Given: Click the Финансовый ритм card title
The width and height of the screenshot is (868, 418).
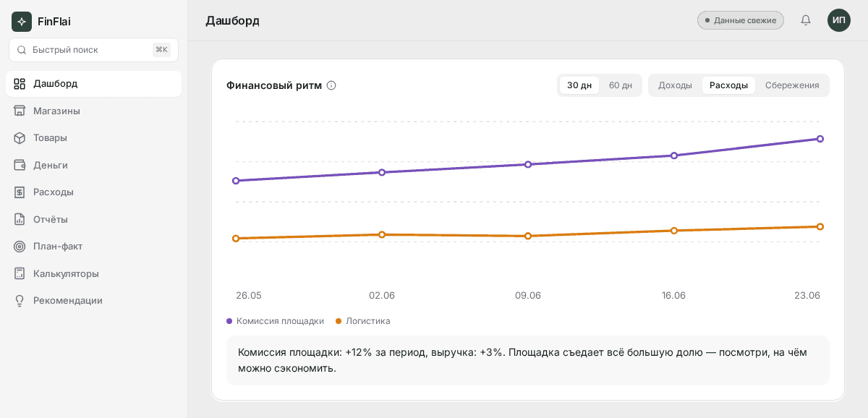Looking at the screenshot, I should click(274, 85).
